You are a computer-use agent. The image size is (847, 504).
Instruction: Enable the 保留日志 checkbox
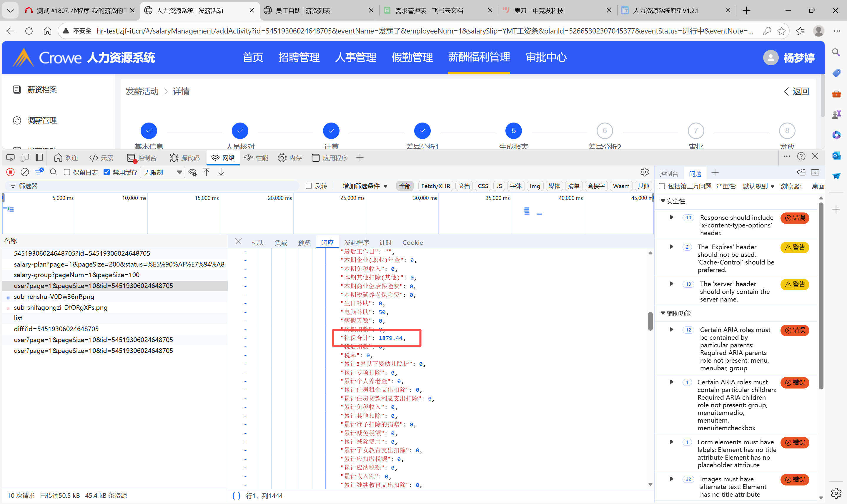(67, 172)
